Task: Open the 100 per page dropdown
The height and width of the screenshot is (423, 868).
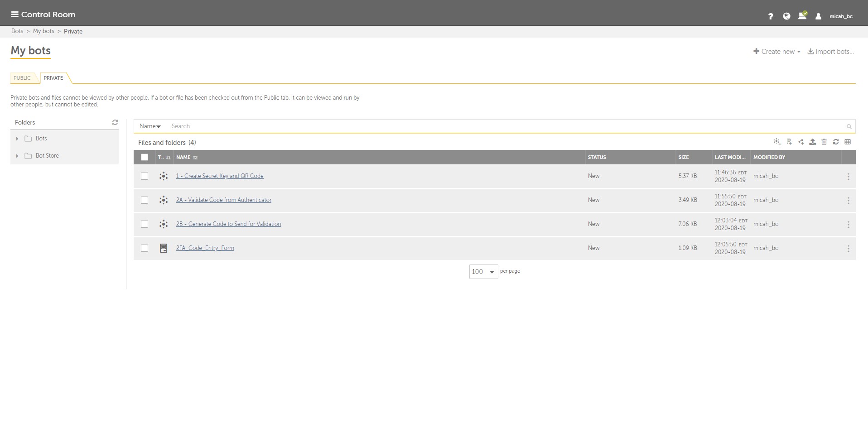Action: (x=483, y=272)
